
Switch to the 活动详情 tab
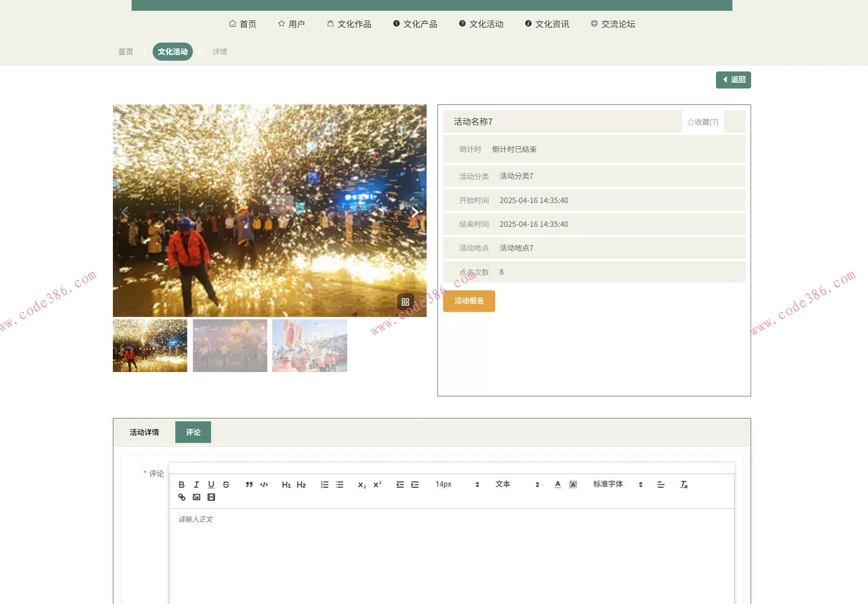(144, 432)
